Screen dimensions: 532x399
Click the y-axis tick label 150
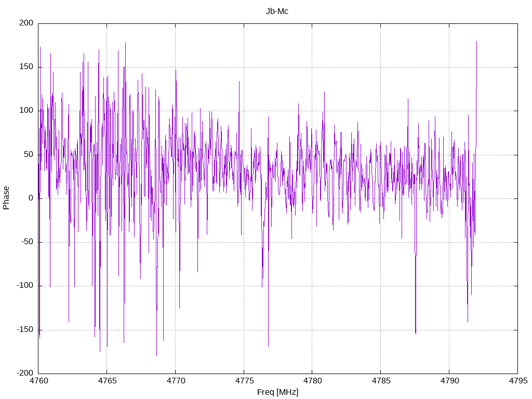pyautogui.click(x=26, y=66)
